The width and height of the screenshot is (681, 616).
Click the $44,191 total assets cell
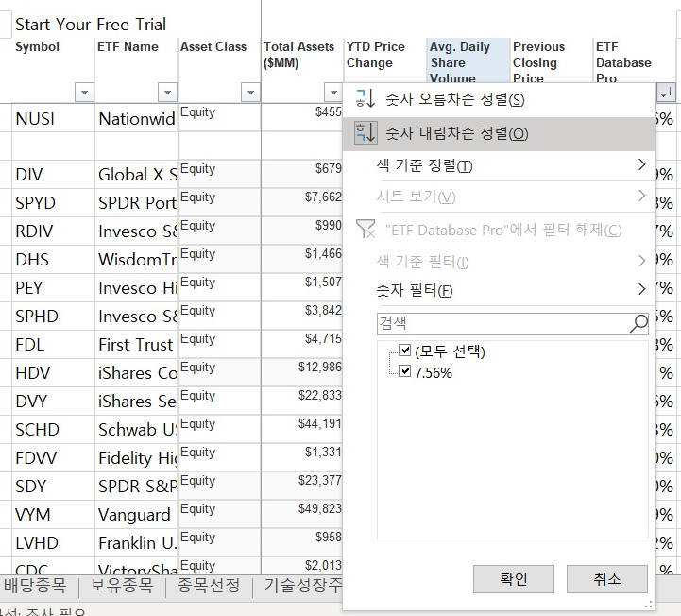tap(302, 429)
